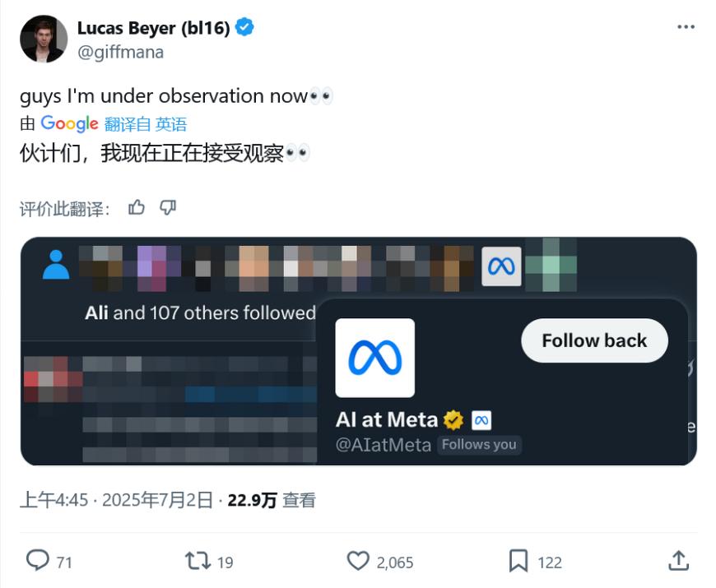This screenshot has width=716, height=588.
Task: Rate translation with thumbs down
Action: tap(168, 208)
